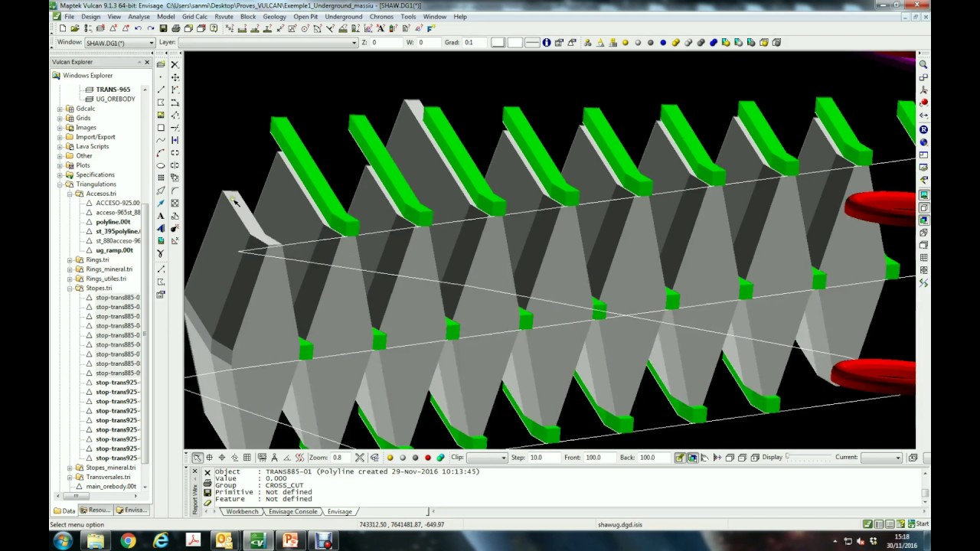Click the Zoom value input field
This screenshot has height=551, width=980.
(340, 458)
